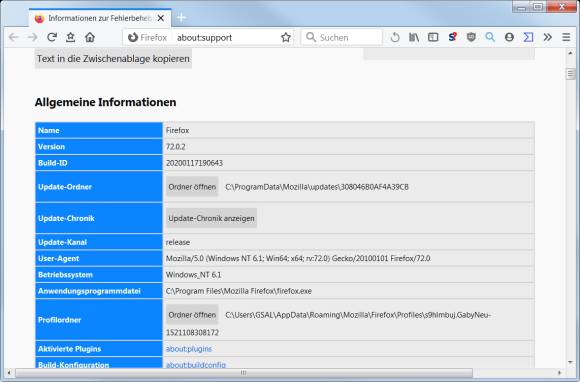
Task: Click horizontal scrollbar right arrow
Action: 559,373
